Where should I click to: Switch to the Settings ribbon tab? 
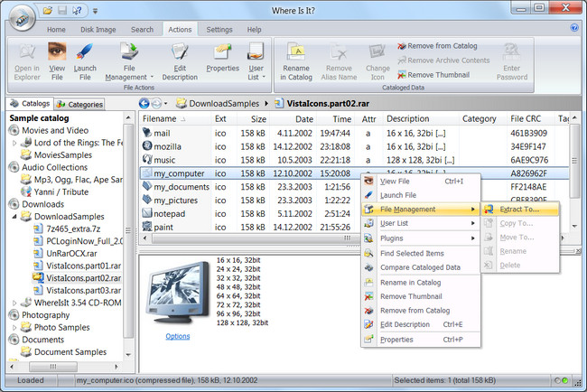(219, 30)
